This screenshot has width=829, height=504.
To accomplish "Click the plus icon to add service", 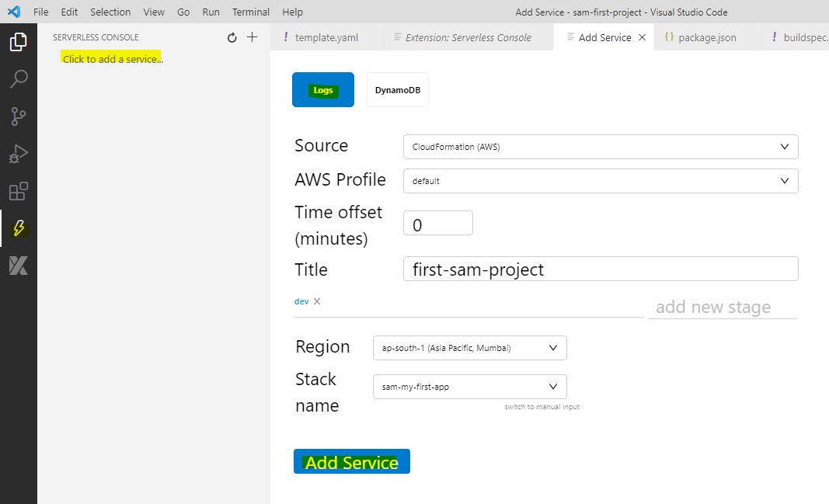I will tap(252, 37).
